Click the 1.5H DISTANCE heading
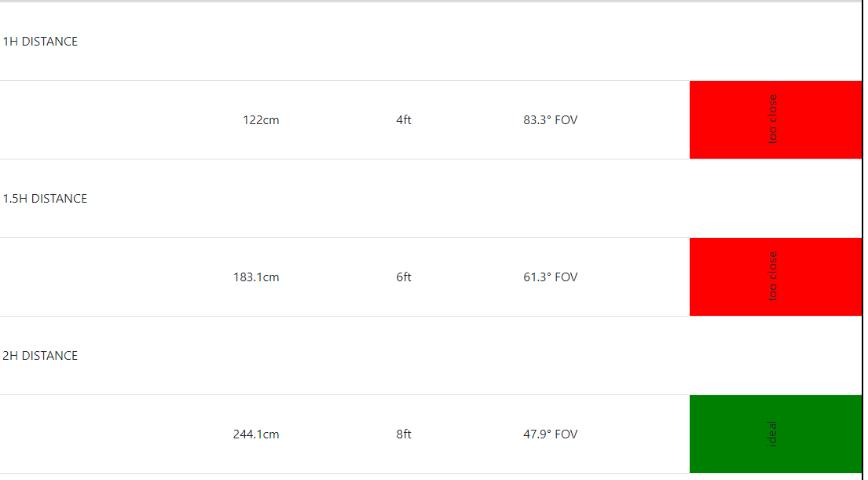This screenshot has width=868, height=480. tap(45, 199)
